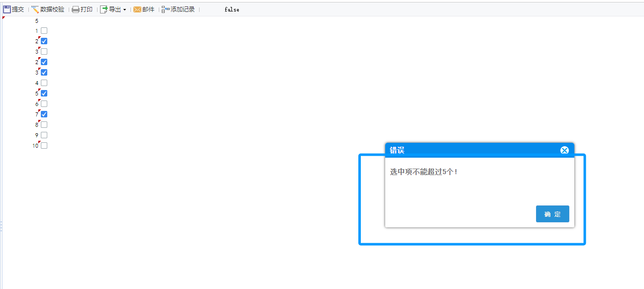The height and width of the screenshot is (289, 644).
Task: Click the 提交 (submit) floppy disk icon
Action: (x=7, y=9)
